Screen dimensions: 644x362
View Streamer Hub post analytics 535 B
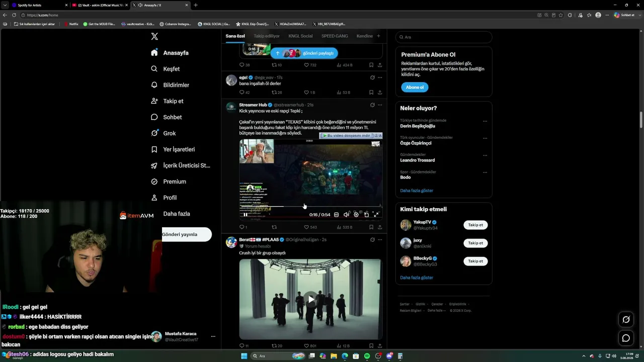coord(345,227)
